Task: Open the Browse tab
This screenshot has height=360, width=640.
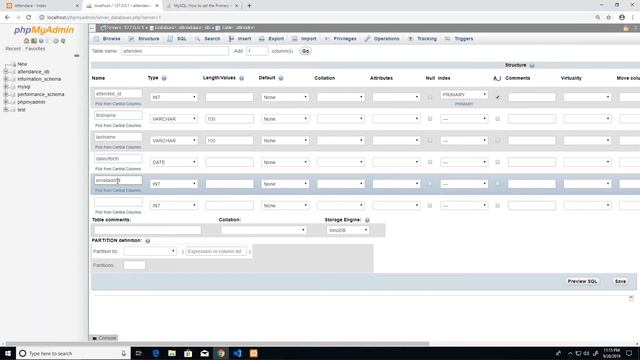Action: click(107, 39)
